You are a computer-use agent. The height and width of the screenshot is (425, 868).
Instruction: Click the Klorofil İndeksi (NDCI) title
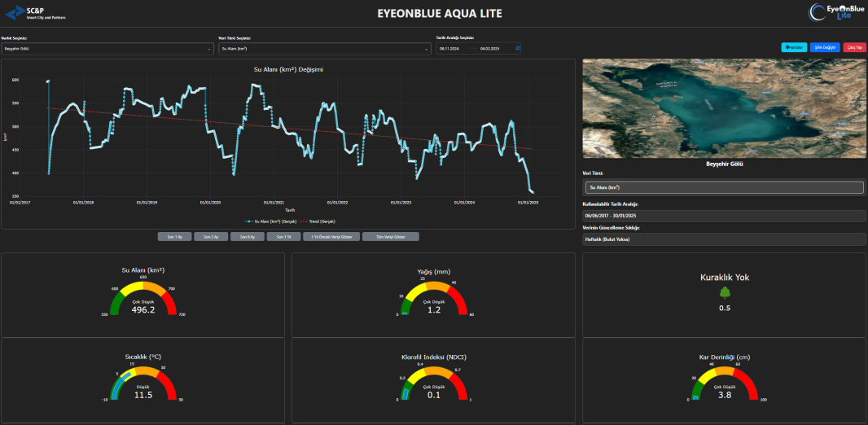coord(434,357)
